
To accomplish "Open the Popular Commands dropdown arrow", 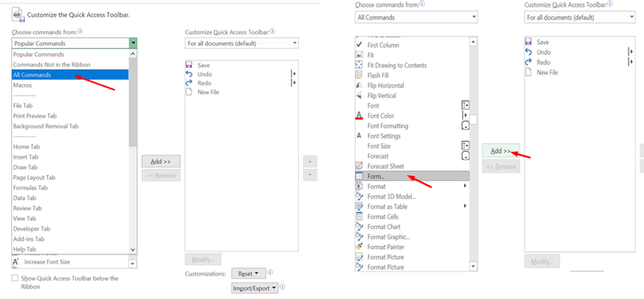I will tap(133, 43).
